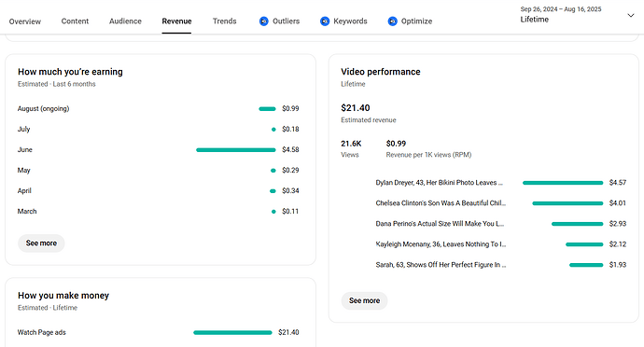The height and width of the screenshot is (347, 644).
Task: Click the How much you're earning heading
Action: point(70,72)
